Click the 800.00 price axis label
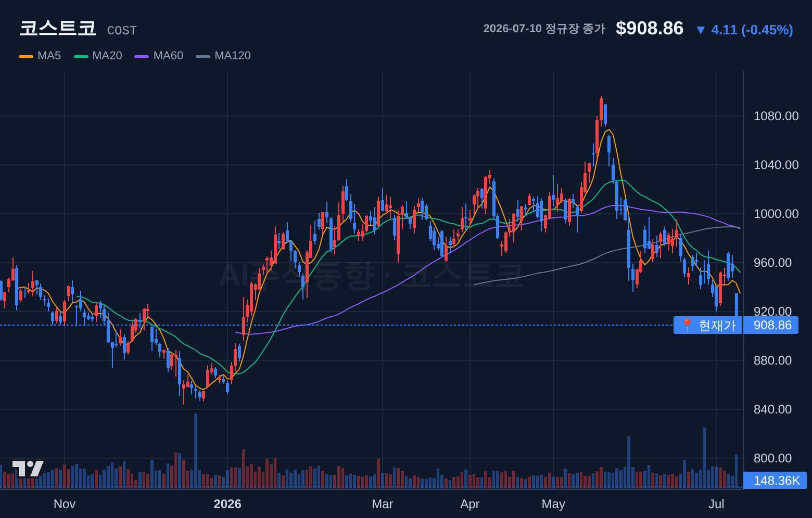The image size is (812, 518). (772, 458)
